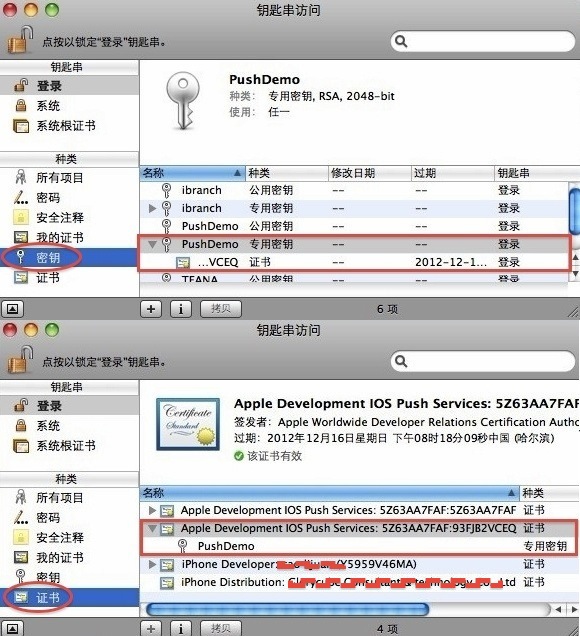This screenshot has height=636, width=580.
Task: Select 我的证书 category in upper window
Action: tap(69, 237)
